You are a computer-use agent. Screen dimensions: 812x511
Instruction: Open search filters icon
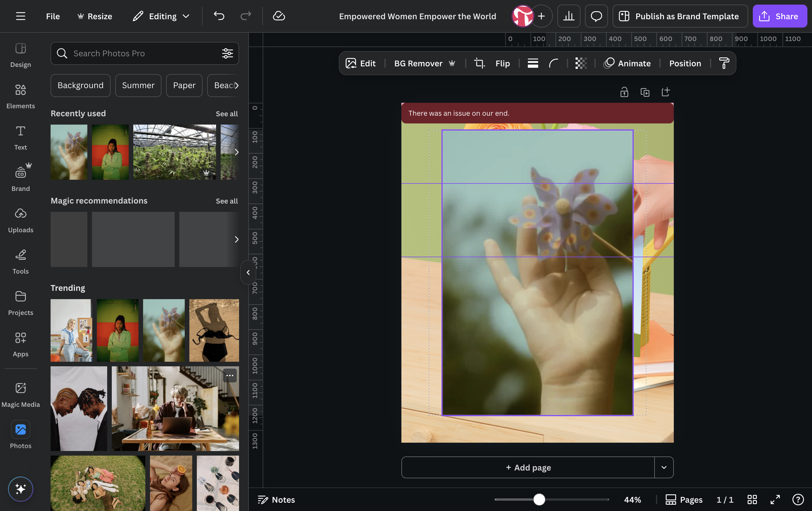click(x=227, y=53)
